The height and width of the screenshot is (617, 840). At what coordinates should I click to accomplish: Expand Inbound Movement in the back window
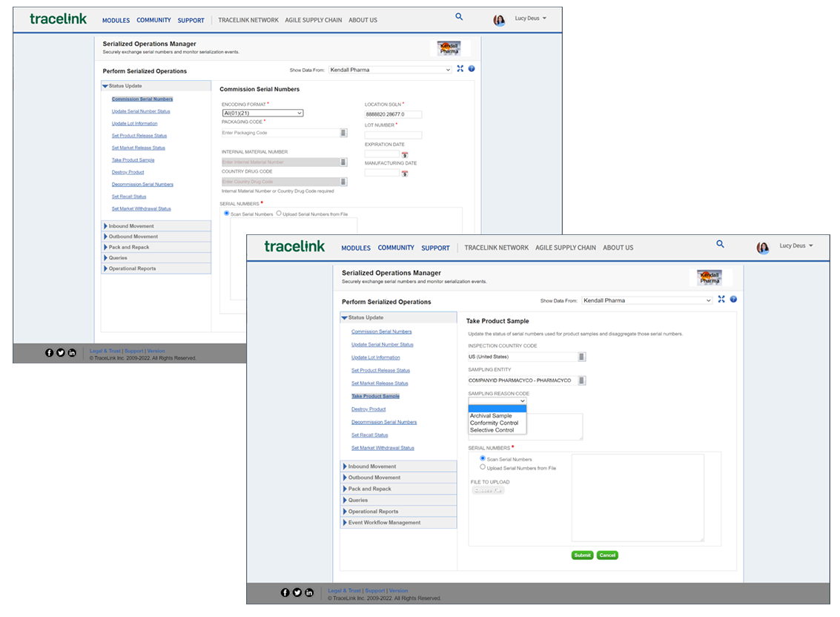[156, 226]
